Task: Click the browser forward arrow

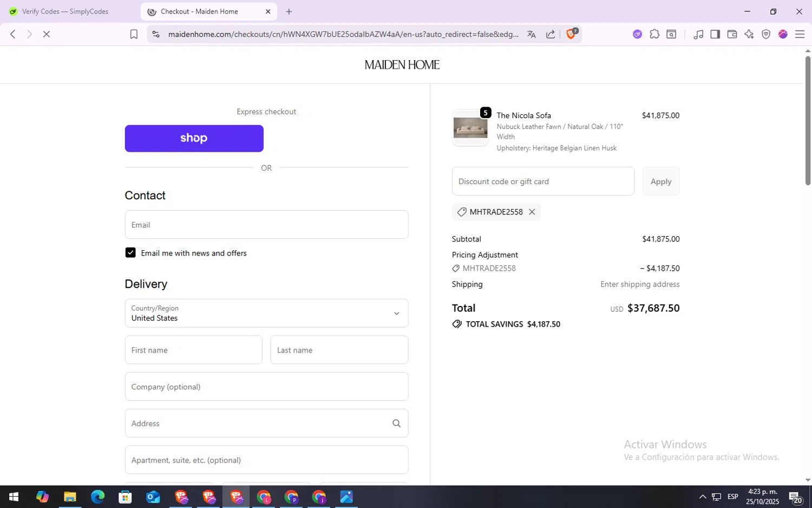Action: pyautogui.click(x=30, y=34)
